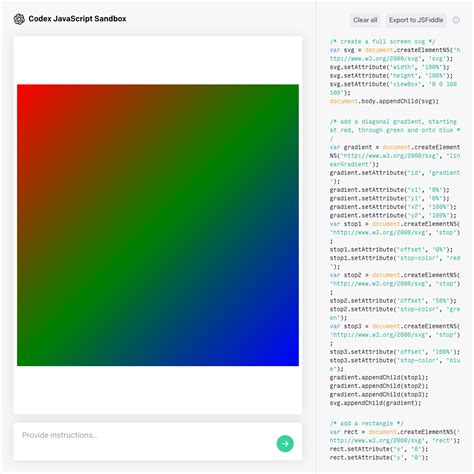Click the rect.setAttribute('x', '0') line
This screenshot has height=474, width=474.
(x=379, y=449)
